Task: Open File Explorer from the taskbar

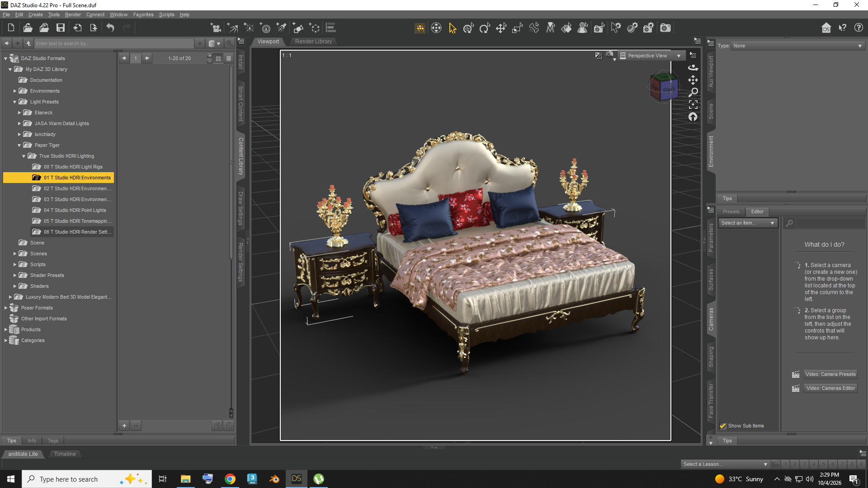Action: click(x=185, y=479)
